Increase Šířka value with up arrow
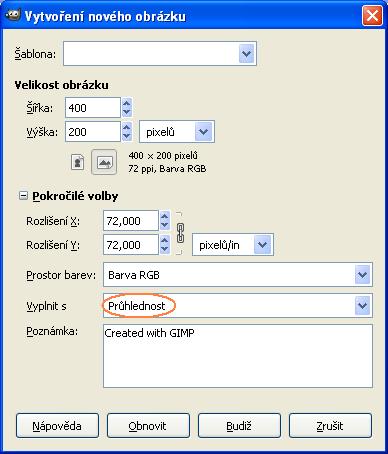This screenshot has height=454, width=388. [x=127, y=103]
